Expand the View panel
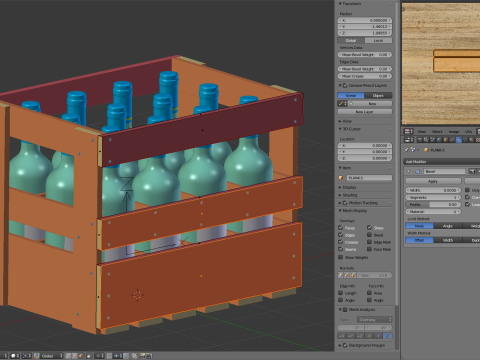 (340, 121)
